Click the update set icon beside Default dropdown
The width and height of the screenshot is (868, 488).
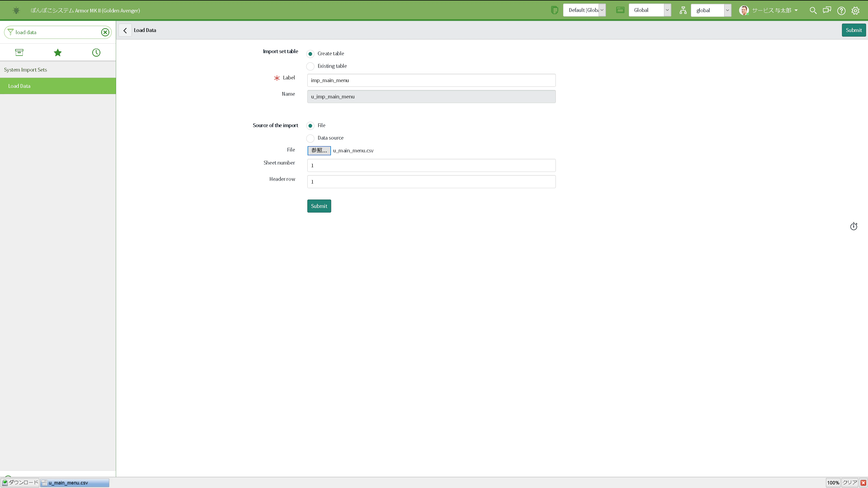(554, 10)
